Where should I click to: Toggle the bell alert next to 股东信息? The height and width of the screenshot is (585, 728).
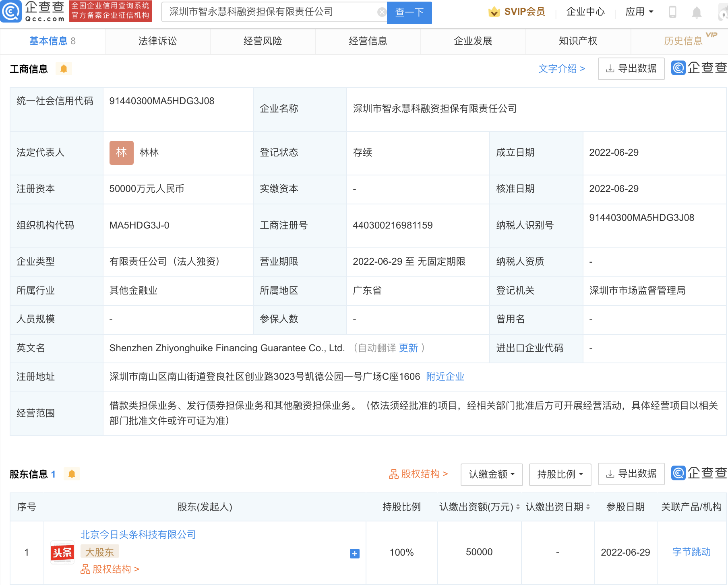click(x=72, y=474)
